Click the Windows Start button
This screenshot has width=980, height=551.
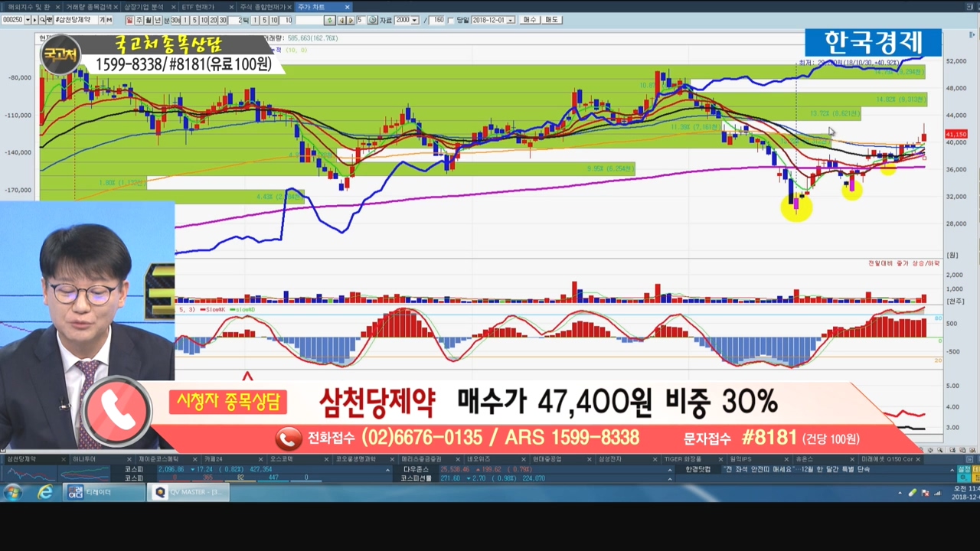click(x=13, y=492)
